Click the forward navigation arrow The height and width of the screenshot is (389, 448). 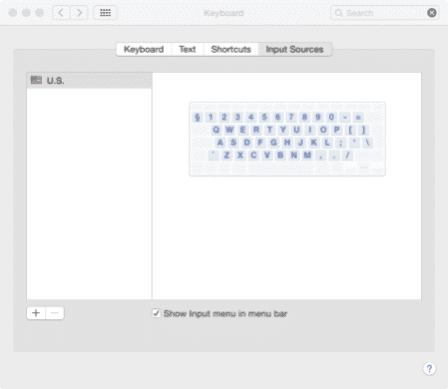tap(79, 13)
